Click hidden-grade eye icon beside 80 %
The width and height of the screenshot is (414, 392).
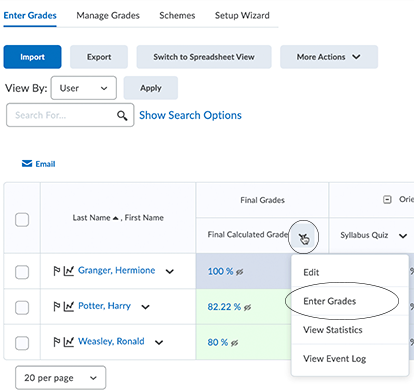point(234,343)
